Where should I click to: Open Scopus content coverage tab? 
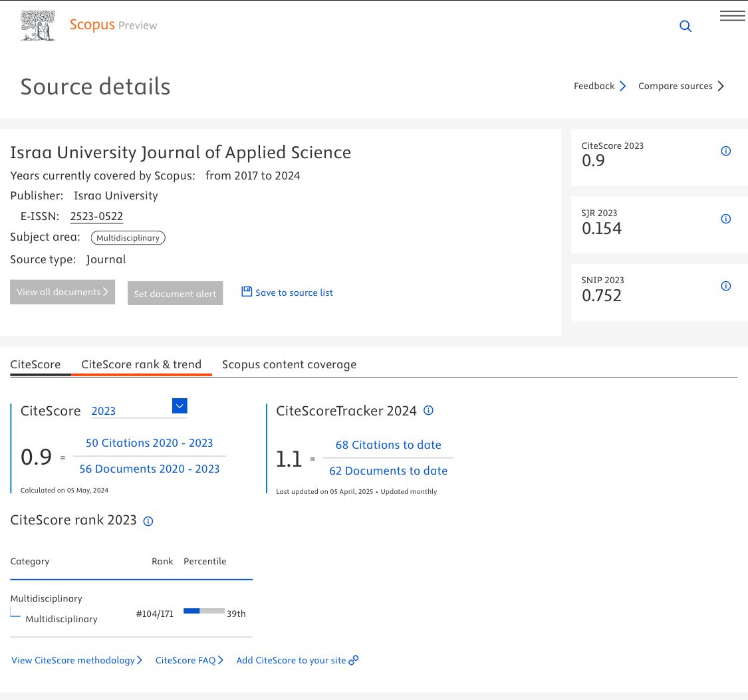click(x=289, y=364)
